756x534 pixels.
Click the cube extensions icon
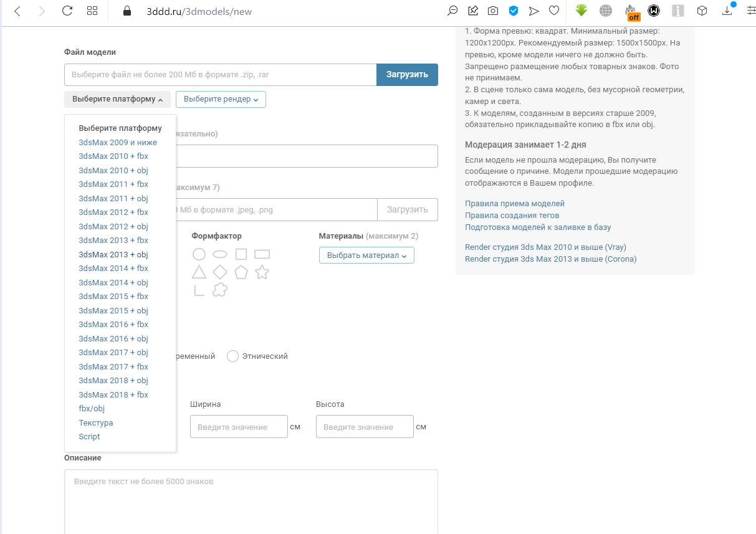point(702,11)
